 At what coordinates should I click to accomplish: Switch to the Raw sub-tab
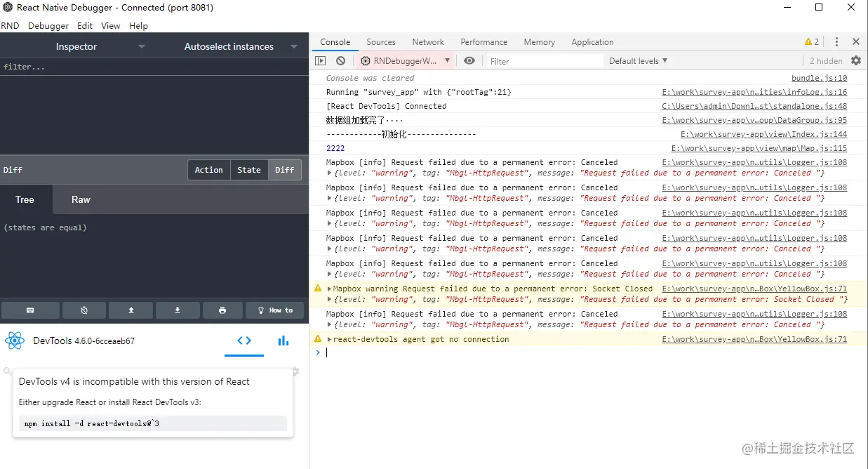(x=81, y=199)
